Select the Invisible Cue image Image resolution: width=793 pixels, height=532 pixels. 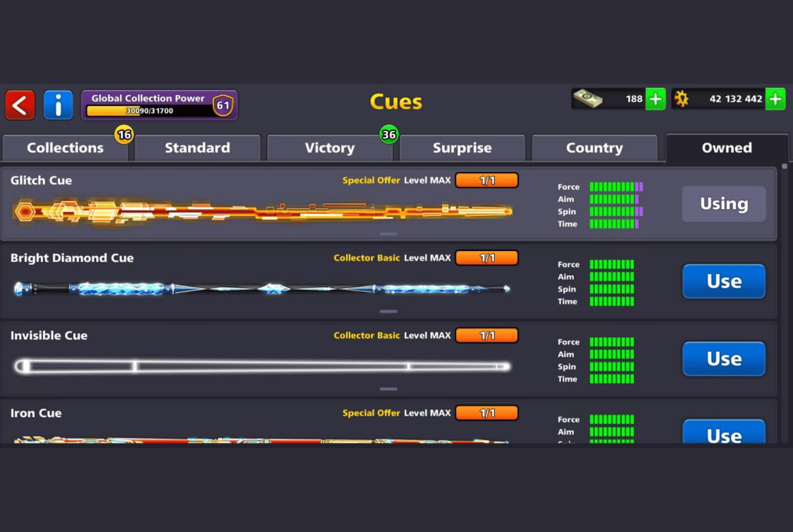pyautogui.click(x=262, y=367)
